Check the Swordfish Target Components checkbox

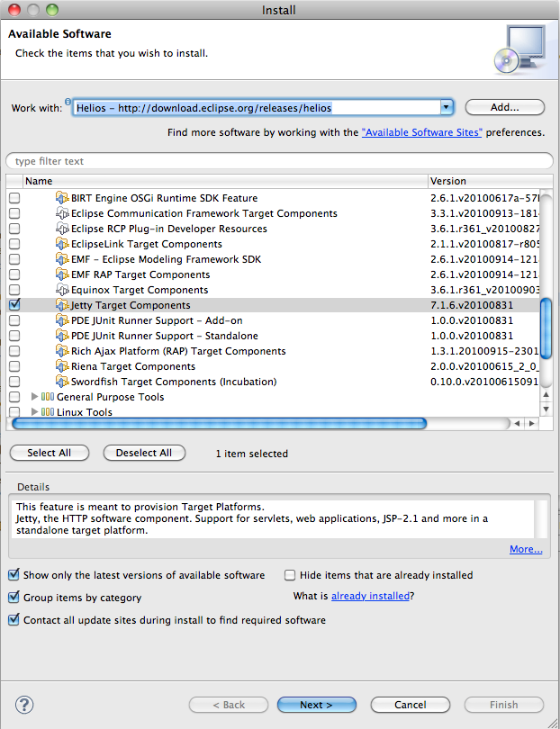pyautogui.click(x=14, y=382)
